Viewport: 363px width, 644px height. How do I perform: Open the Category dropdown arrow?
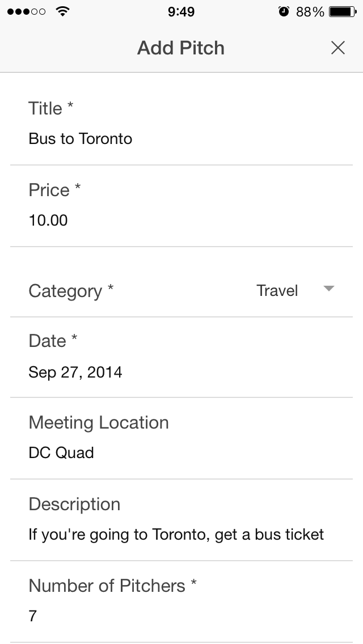[x=328, y=289]
